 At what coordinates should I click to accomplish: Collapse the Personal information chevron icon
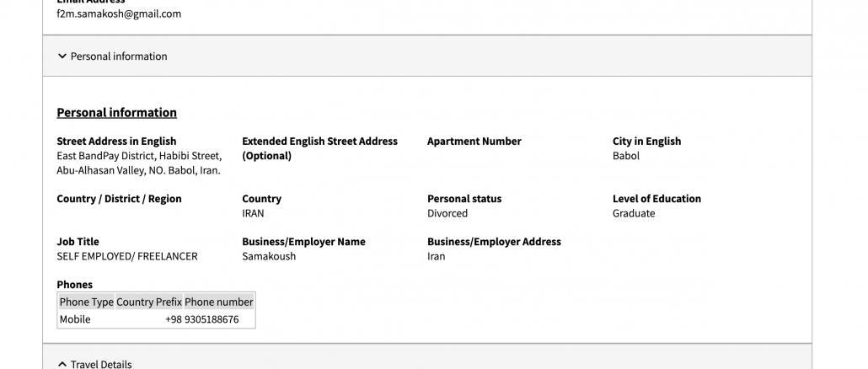[x=62, y=56]
